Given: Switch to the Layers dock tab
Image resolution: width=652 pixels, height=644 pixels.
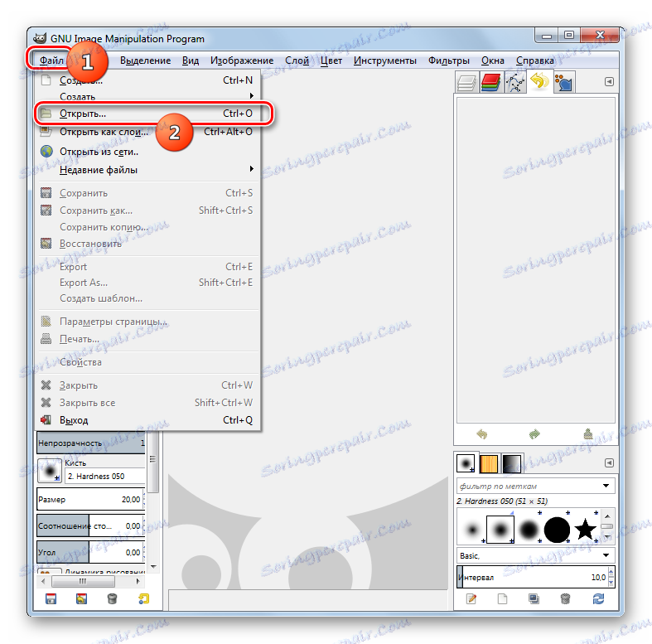Looking at the screenshot, I should click(466, 82).
